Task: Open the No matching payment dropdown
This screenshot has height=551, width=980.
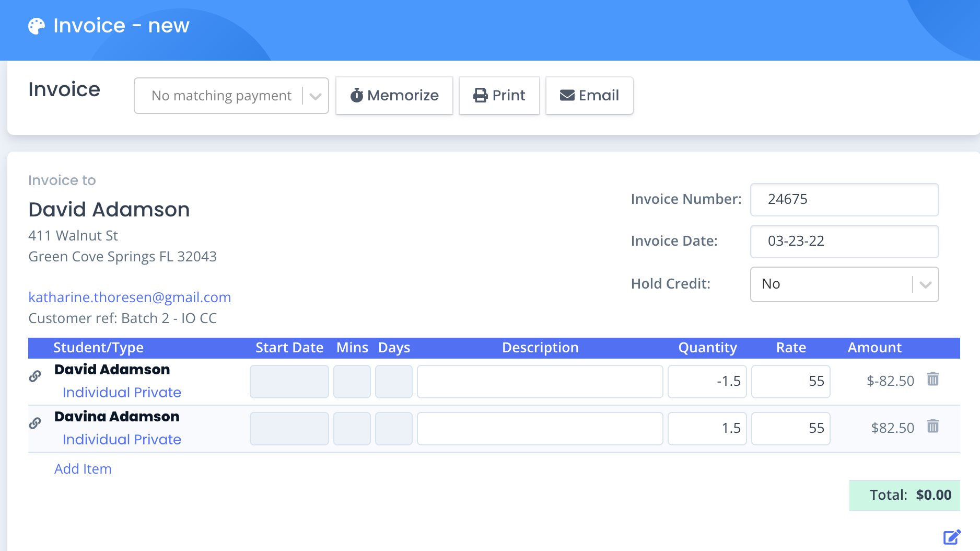Action: coord(231,96)
